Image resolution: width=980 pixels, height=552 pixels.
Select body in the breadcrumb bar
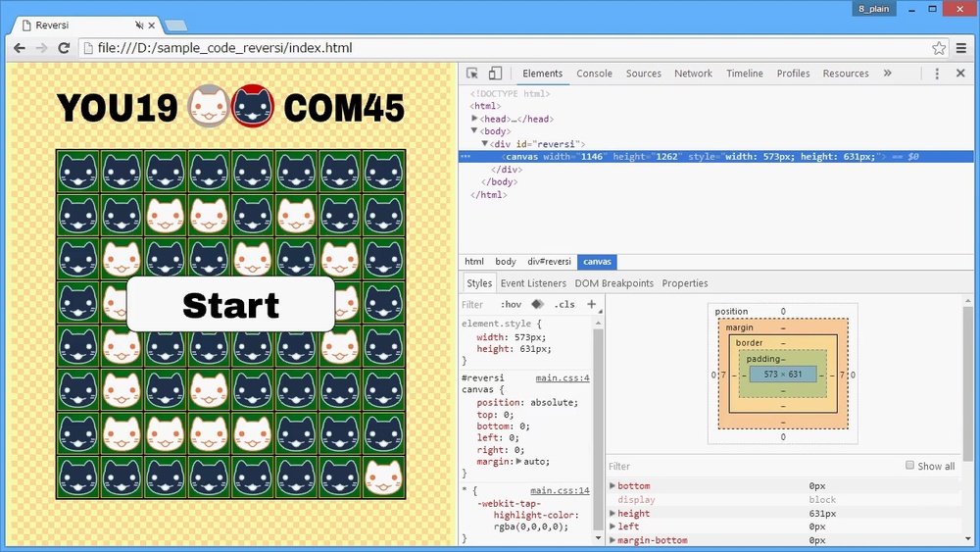[506, 262]
